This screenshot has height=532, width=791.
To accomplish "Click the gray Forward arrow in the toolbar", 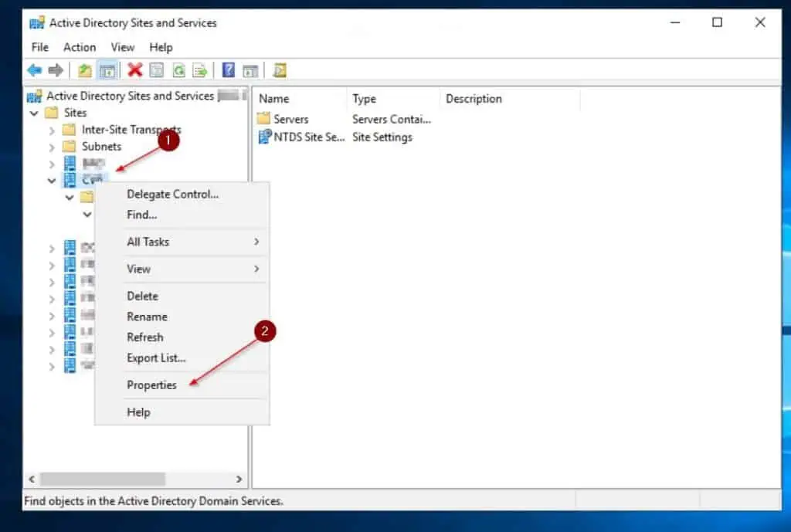I will 56,70.
